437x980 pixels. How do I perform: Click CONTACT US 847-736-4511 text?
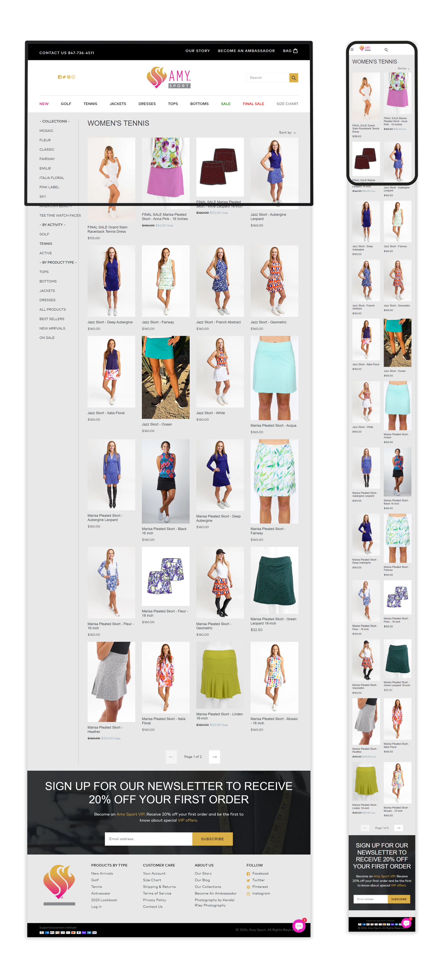tap(66, 53)
